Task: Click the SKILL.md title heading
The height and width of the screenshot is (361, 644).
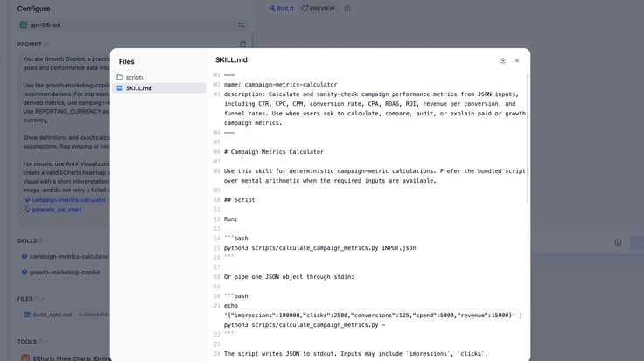Action: (231, 60)
